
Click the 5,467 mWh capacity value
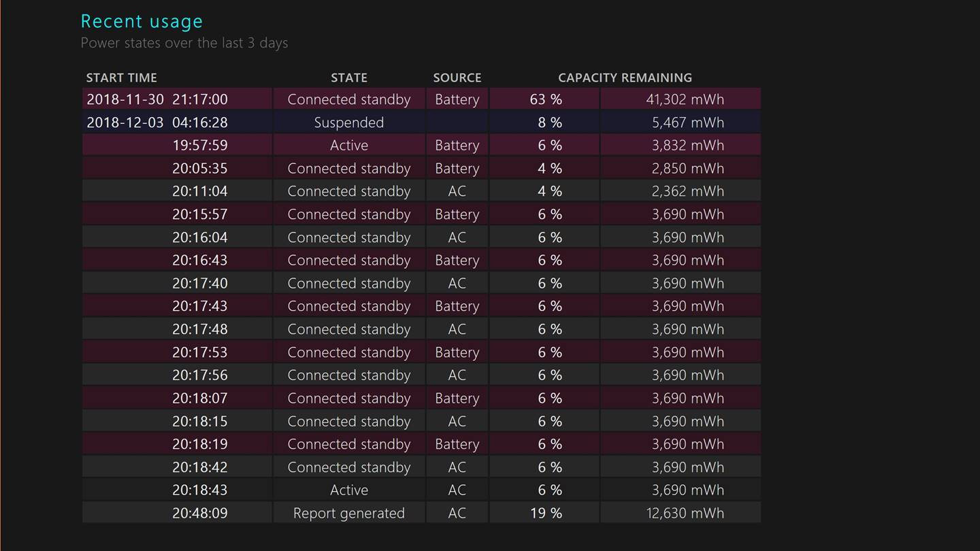pos(687,122)
